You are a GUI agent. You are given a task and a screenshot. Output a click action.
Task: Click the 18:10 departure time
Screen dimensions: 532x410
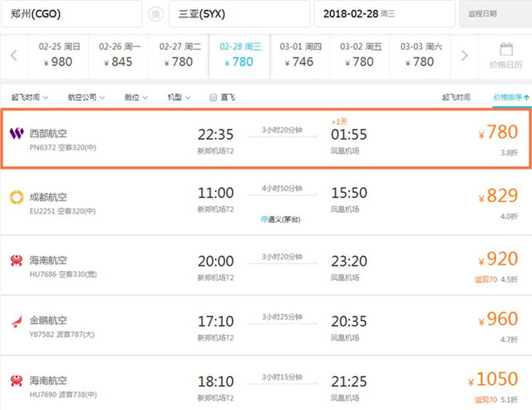(x=216, y=382)
